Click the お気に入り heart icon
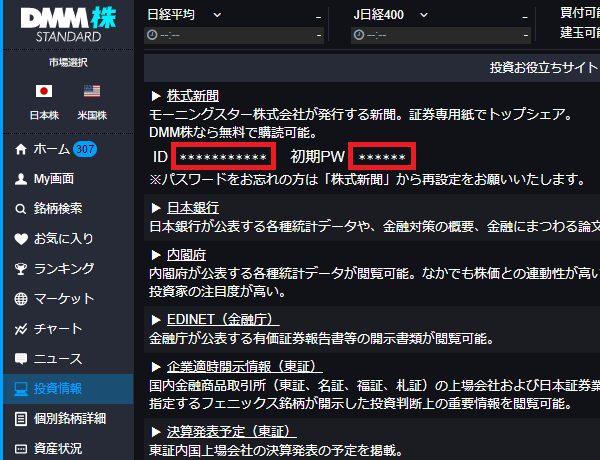Screen dimensions: 600x460 point(21,239)
